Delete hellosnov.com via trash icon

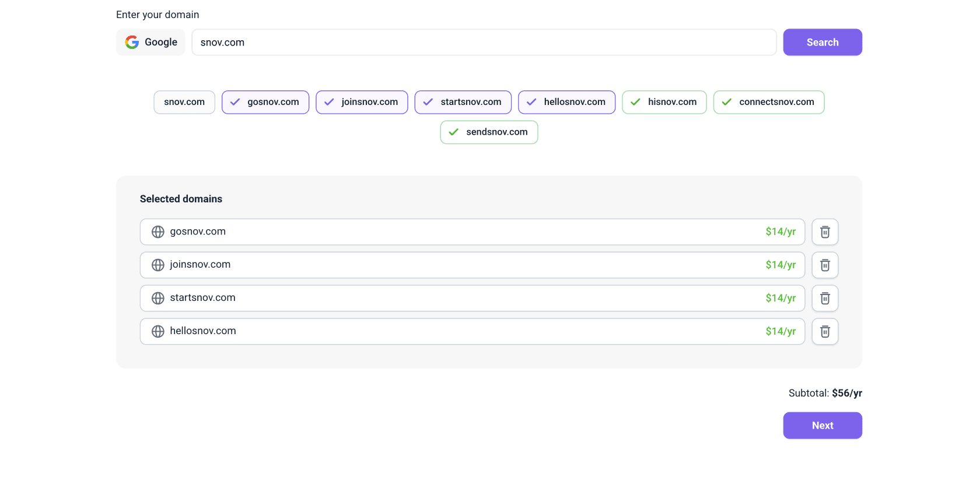(825, 332)
